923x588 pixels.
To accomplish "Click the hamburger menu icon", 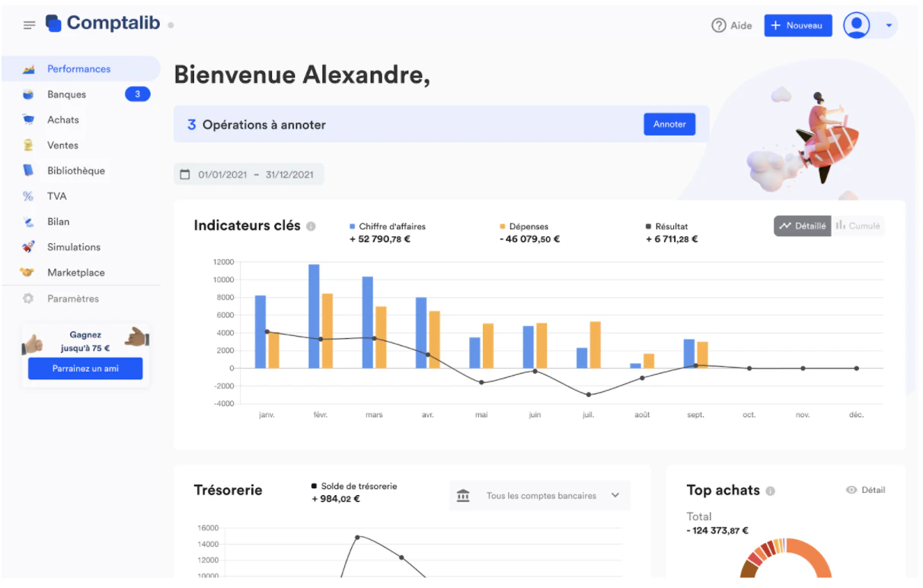I will (x=30, y=25).
